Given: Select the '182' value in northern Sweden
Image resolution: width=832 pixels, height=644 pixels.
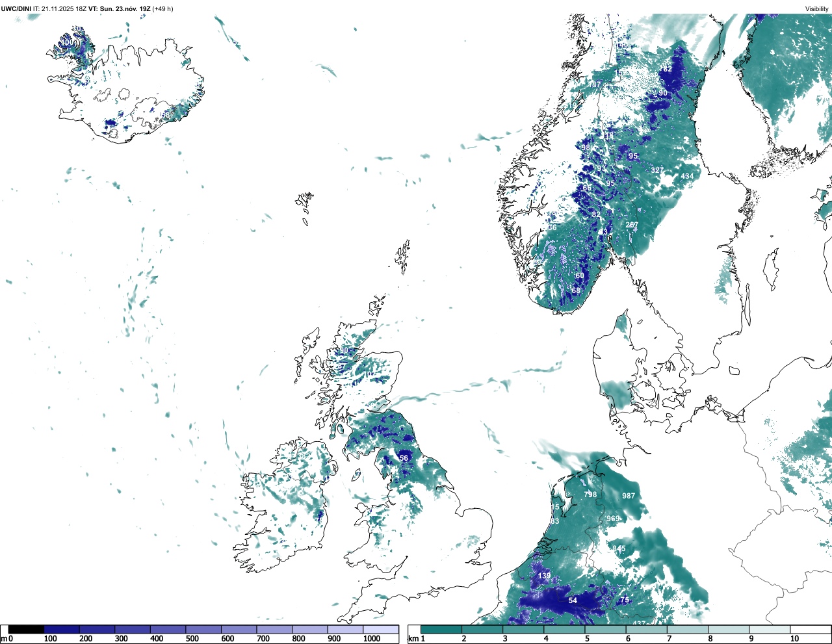Looking at the screenshot, I should tap(666, 69).
